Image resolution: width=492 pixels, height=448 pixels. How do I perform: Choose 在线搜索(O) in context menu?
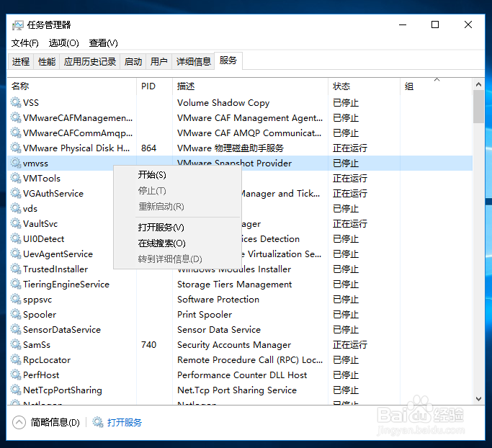[177, 243]
